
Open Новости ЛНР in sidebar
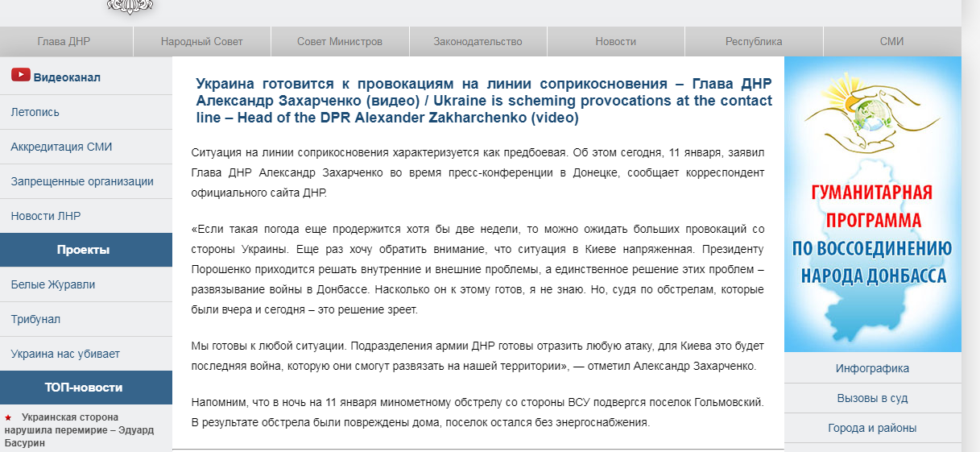(46, 216)
